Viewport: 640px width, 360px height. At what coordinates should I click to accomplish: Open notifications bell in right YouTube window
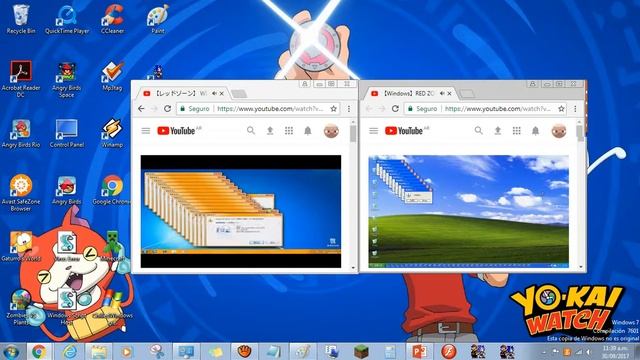click(536, 131)
